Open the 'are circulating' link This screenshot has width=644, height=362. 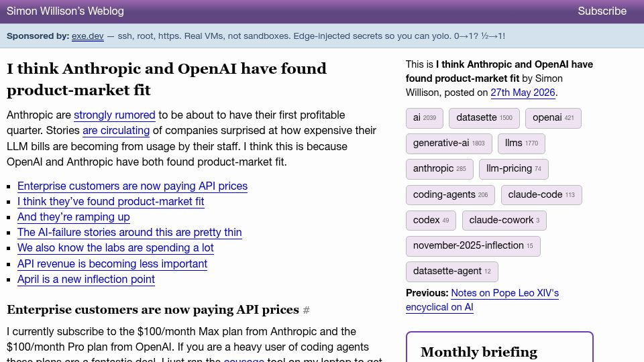[x=116, y=131]
